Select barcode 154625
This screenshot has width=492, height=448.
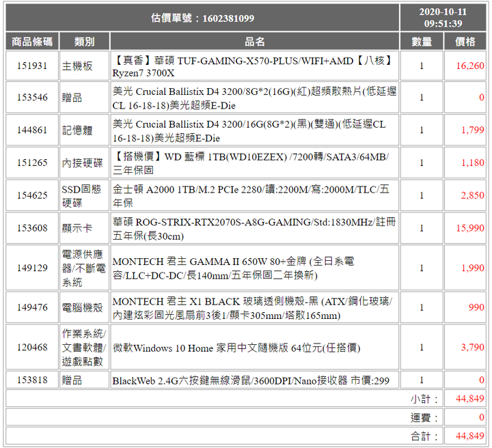(32, 195)
